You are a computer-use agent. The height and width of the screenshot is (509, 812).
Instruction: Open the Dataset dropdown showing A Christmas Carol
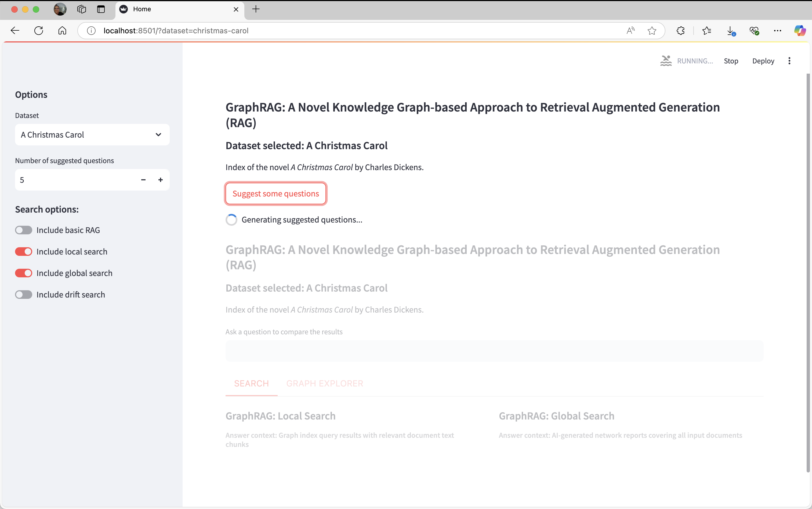pos(92,135)
